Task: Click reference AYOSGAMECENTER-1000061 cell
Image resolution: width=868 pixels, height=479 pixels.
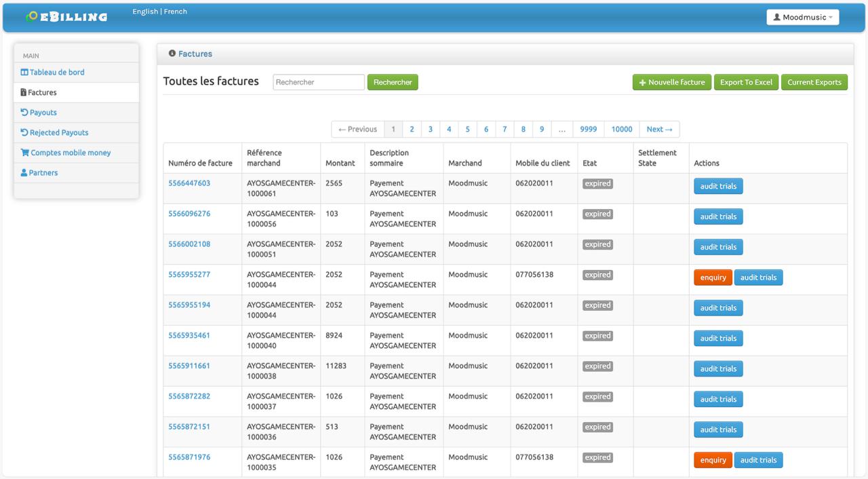Action: 281,189
